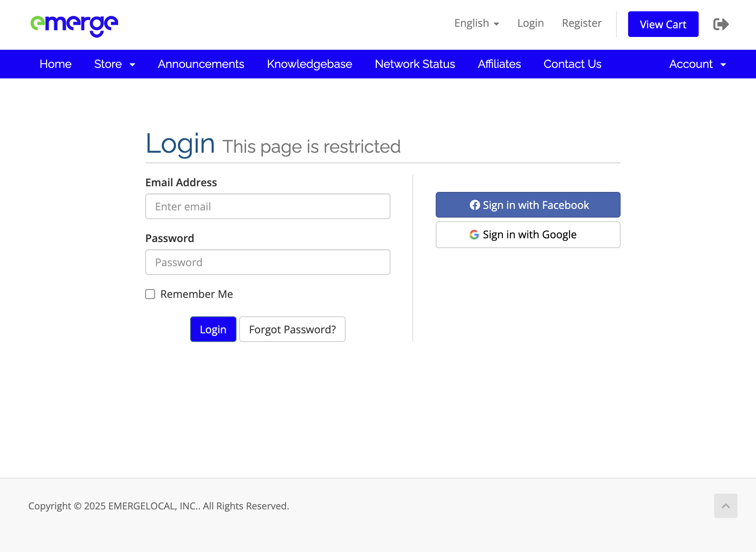
Task: Expand the Store menu
Action: click(114, 64)
